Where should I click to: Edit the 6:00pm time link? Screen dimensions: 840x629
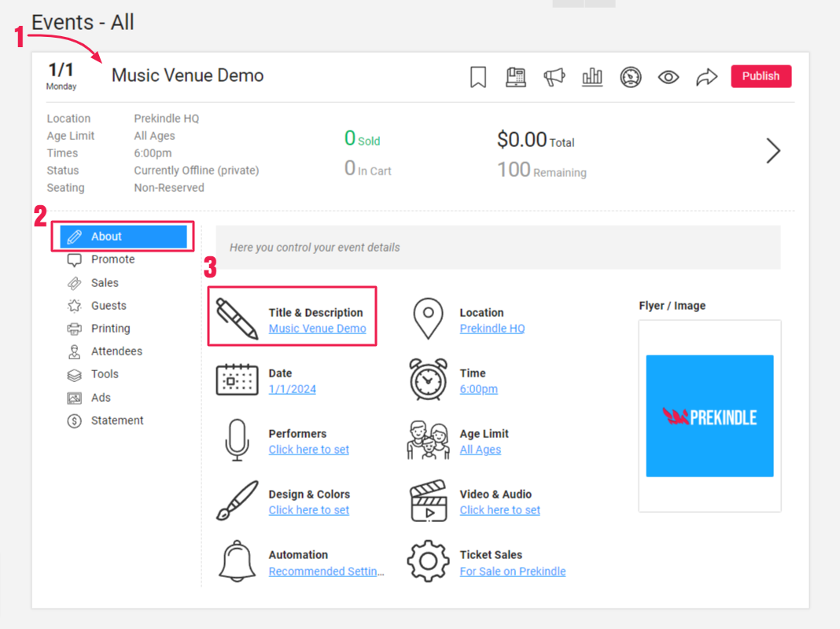point(478,389)
